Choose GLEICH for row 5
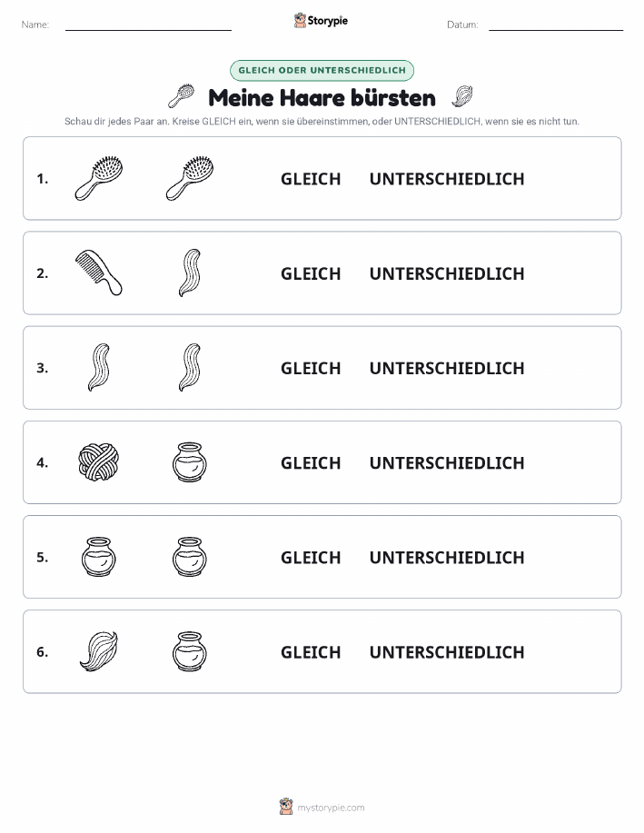The width and height of the screenshot is (644, 833). [x=311, y=557]
